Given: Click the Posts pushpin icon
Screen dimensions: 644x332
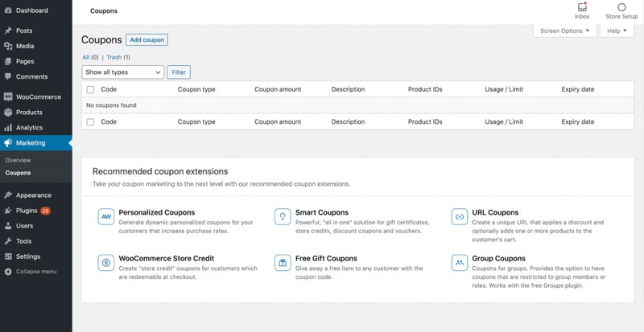Looking at the screenshot, I should [x=8, y=31].
